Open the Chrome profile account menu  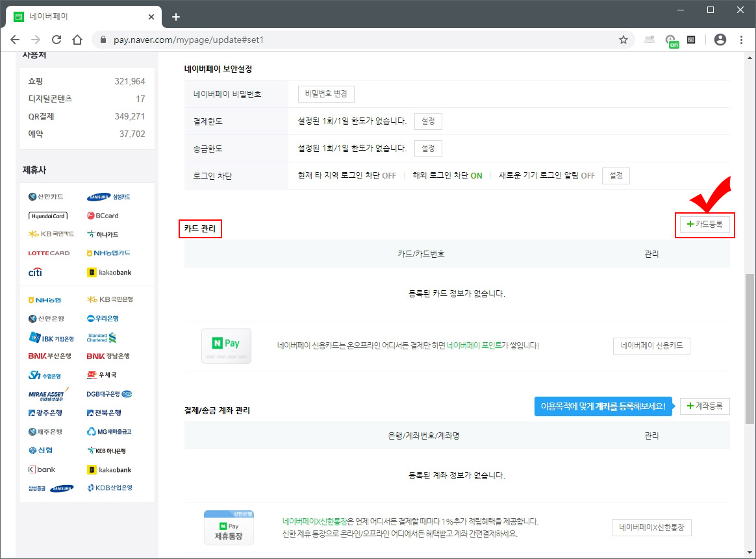coord(720,40)
